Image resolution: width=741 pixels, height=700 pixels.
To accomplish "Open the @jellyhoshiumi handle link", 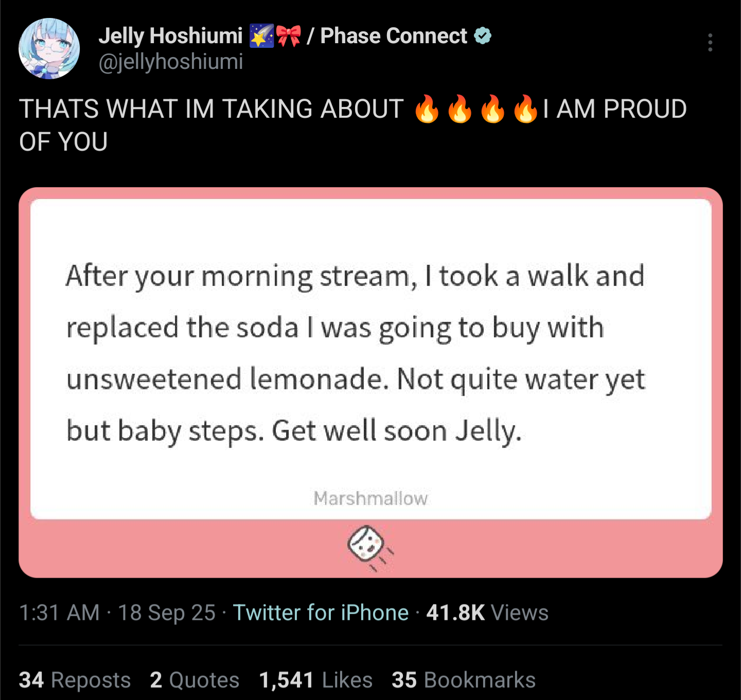I will [x=170, y=62].
